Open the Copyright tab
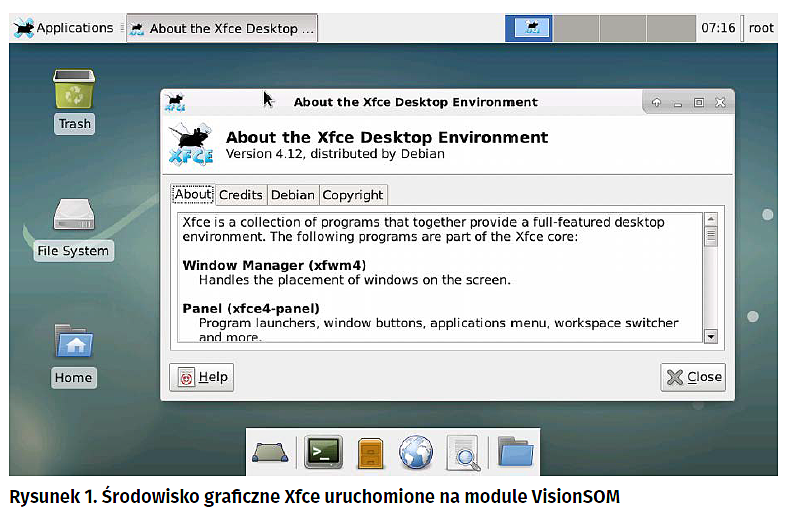The height and width of the screenshot is (515, 791). [x=352, y=195]
